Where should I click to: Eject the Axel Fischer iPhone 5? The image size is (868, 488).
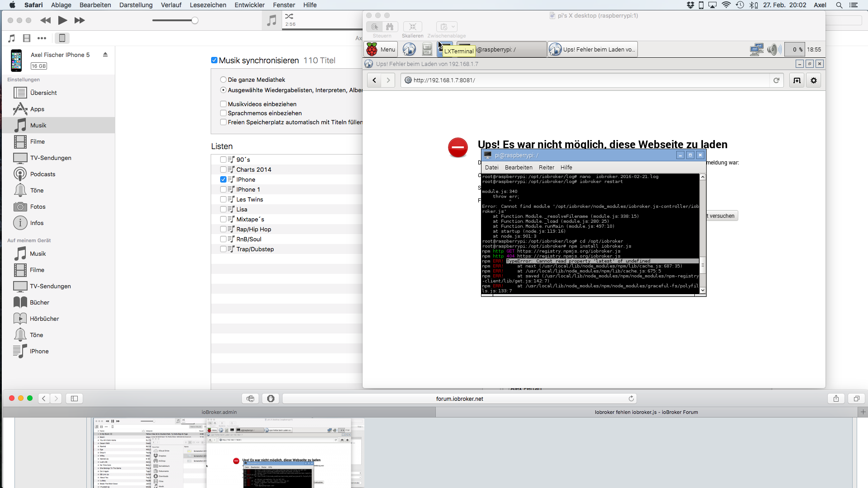click(x=105, y=55)
